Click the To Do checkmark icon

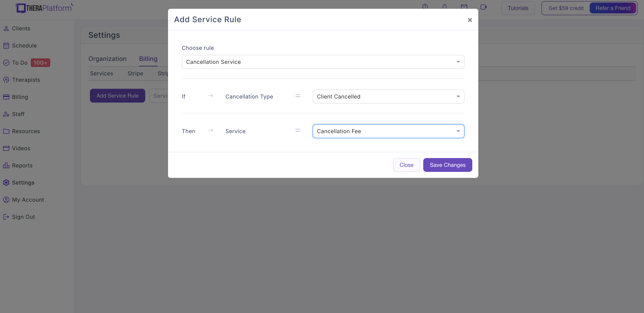(6, 63)
